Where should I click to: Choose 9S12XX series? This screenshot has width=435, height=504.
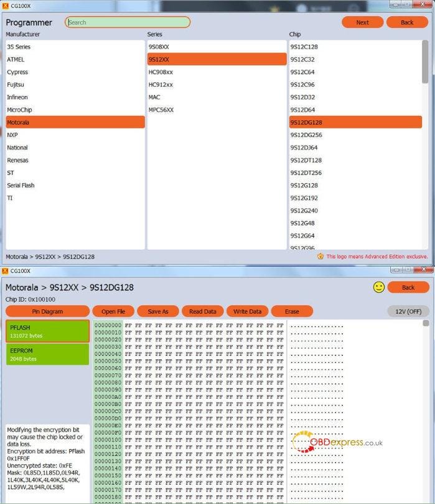217,59
